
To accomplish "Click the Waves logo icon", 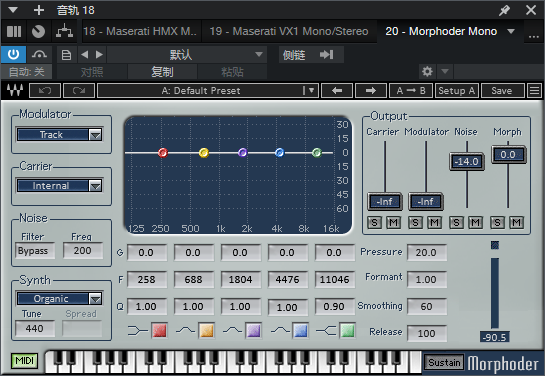I will click(15, 91).
